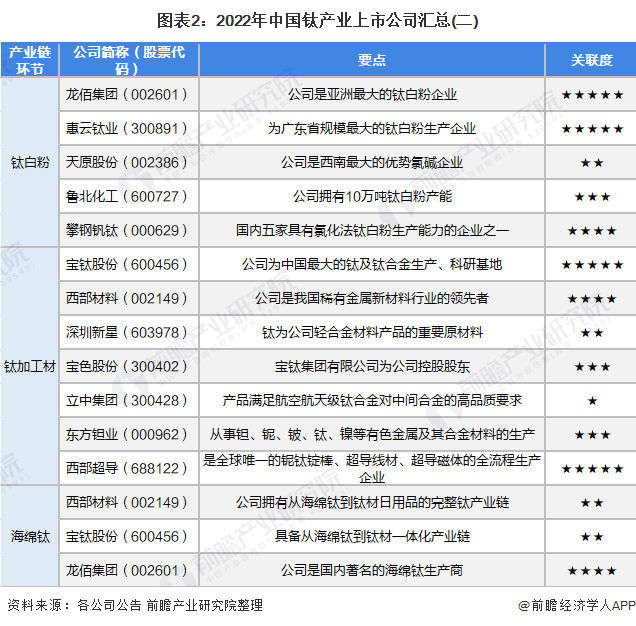Click the 钛白粉 category cell
Screen dimensions: 636x626
coord(30,162)
